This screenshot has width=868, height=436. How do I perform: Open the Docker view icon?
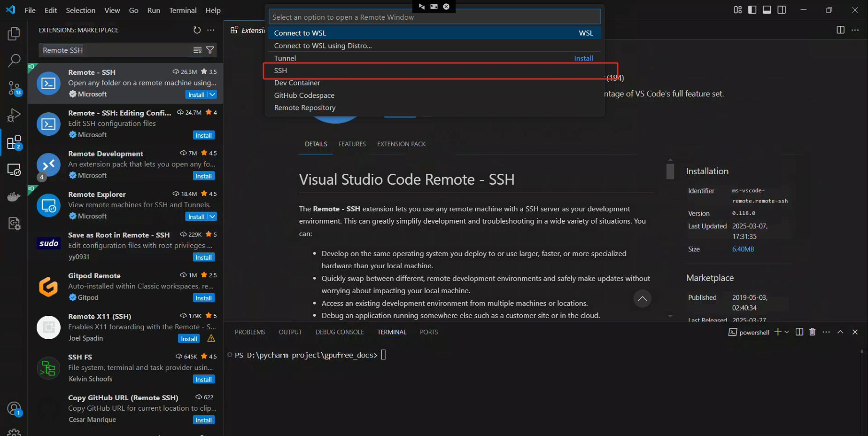point(14,196)
